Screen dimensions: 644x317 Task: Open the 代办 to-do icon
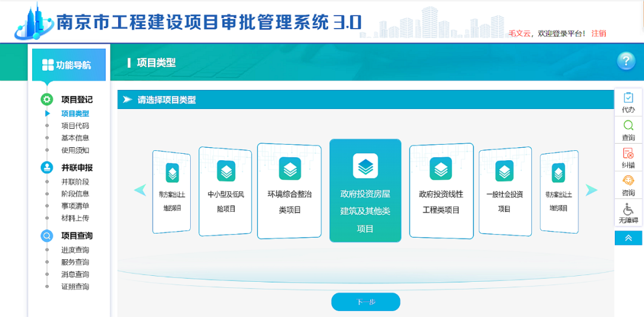tap(628, 101)
